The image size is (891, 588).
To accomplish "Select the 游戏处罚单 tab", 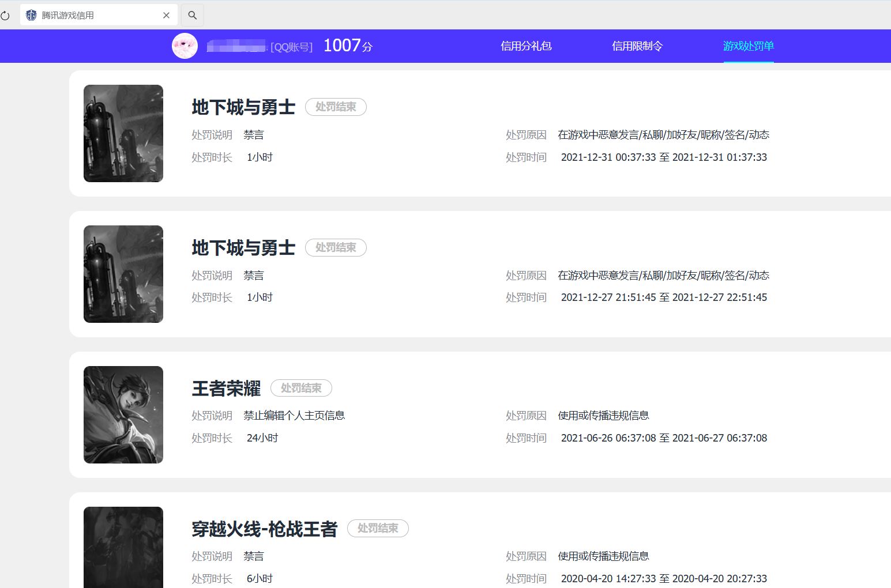I will coord(748,46).
